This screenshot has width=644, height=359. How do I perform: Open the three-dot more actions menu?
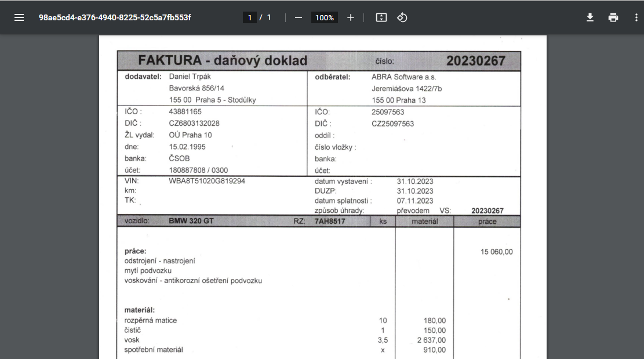[636, 17]
